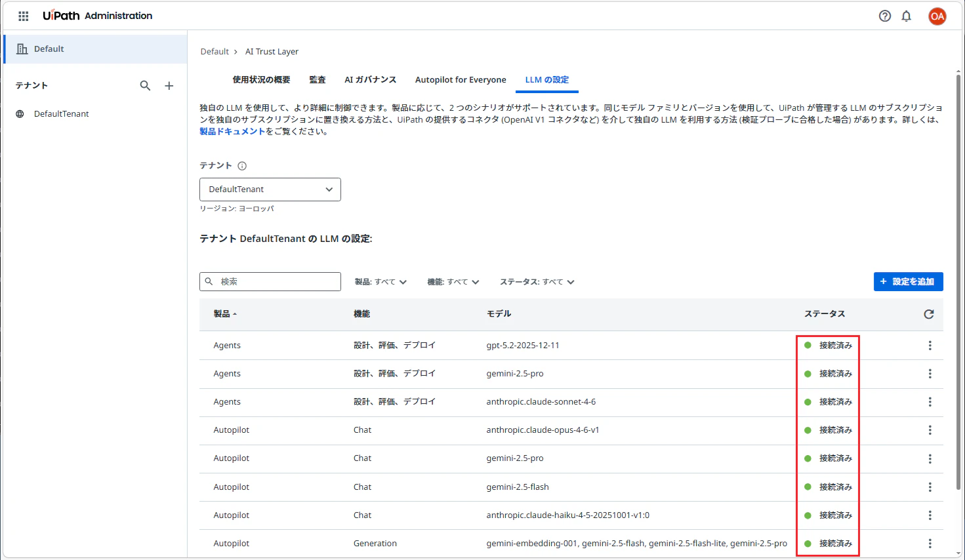Click Agents cell in claude-sonnet-4-6 row
This screenshot has width=965, height=560.
tap(227, 402)
